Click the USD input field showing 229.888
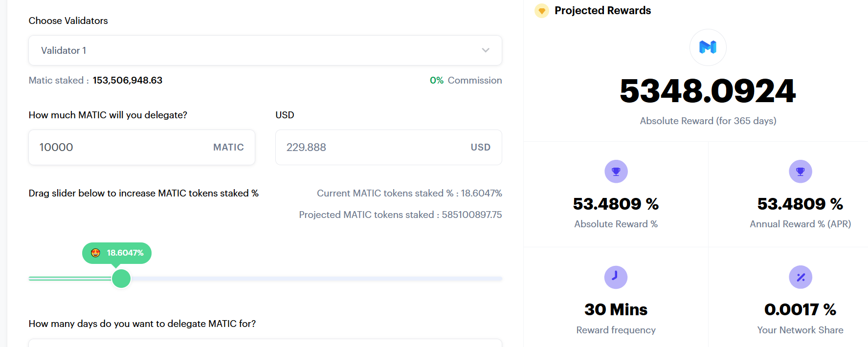The height and width of the screenshot is (347, 868). (388, 147)
